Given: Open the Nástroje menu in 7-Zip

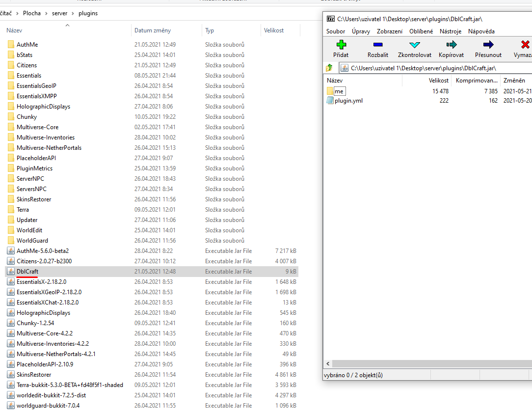Looking at the screenshot, I should pos(450,31).
